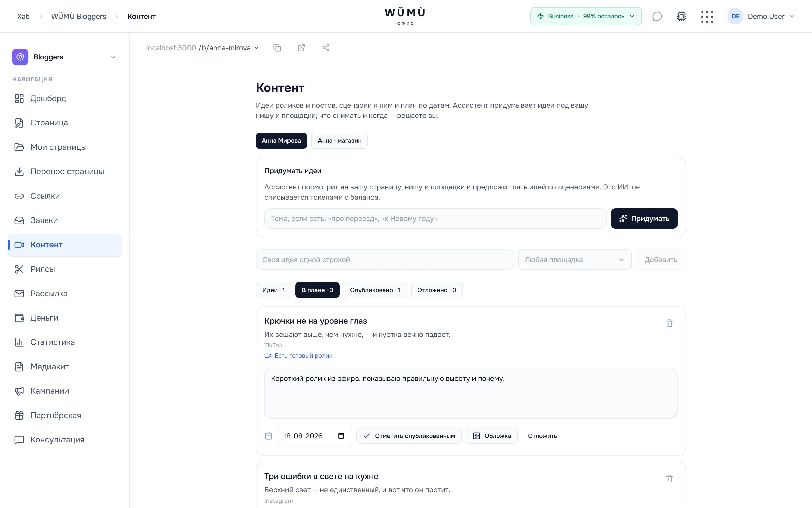Delete the 'Крючки не на уровне глаз' card
This screenshot has width=812, height=508.
(669, 323)
